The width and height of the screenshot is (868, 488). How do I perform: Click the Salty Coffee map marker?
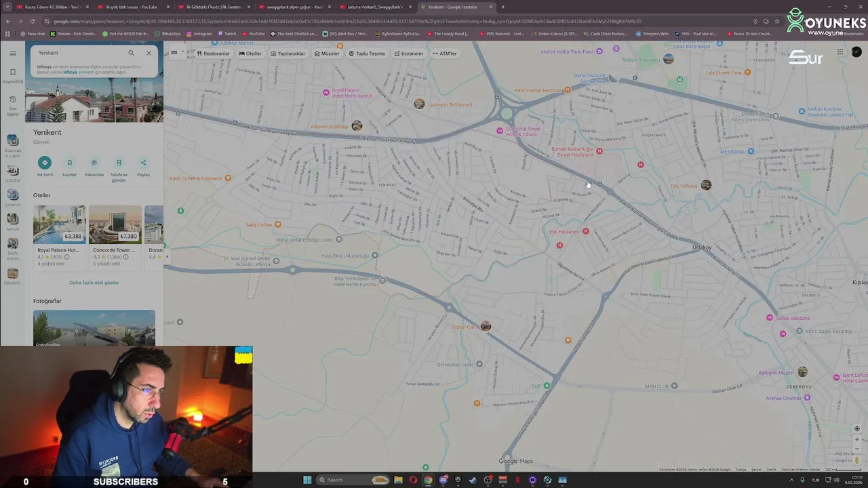(x=277, y=224)
